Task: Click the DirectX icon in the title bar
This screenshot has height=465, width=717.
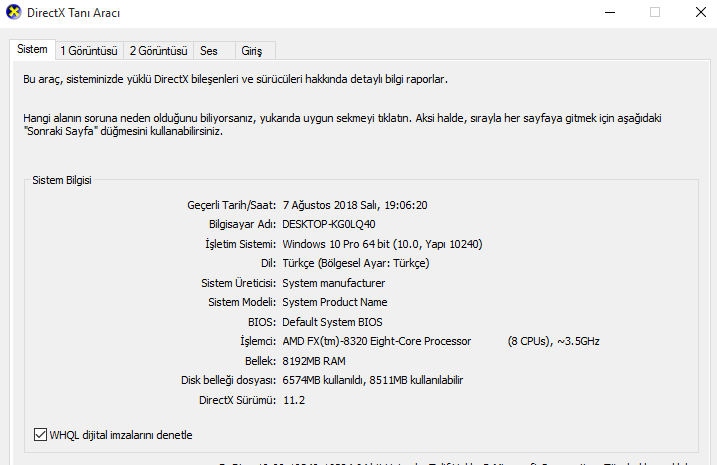Action: (x=13, y=12)
